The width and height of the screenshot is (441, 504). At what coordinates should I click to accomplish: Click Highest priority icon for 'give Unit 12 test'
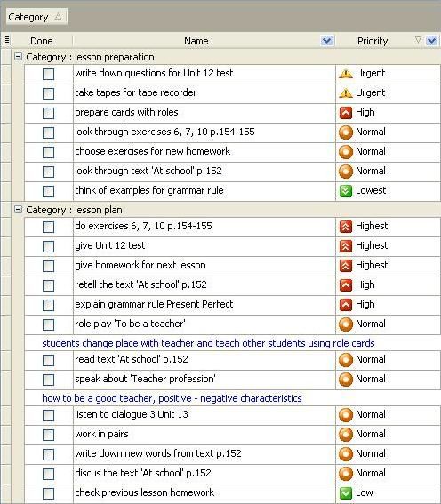[346, 246]
